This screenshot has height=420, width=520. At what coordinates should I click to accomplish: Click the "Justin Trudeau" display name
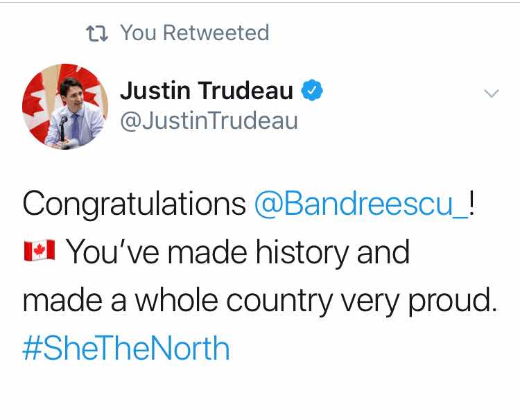[207, 90]
